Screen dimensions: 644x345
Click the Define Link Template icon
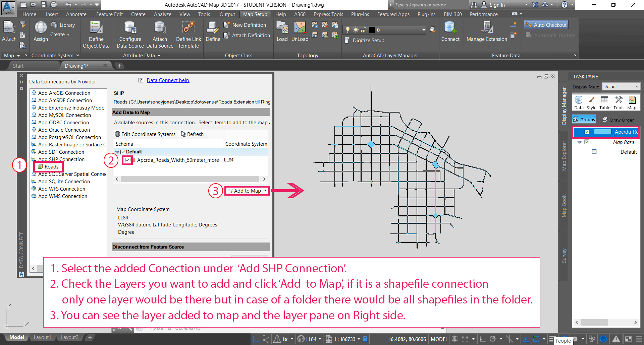click(189, 28)
